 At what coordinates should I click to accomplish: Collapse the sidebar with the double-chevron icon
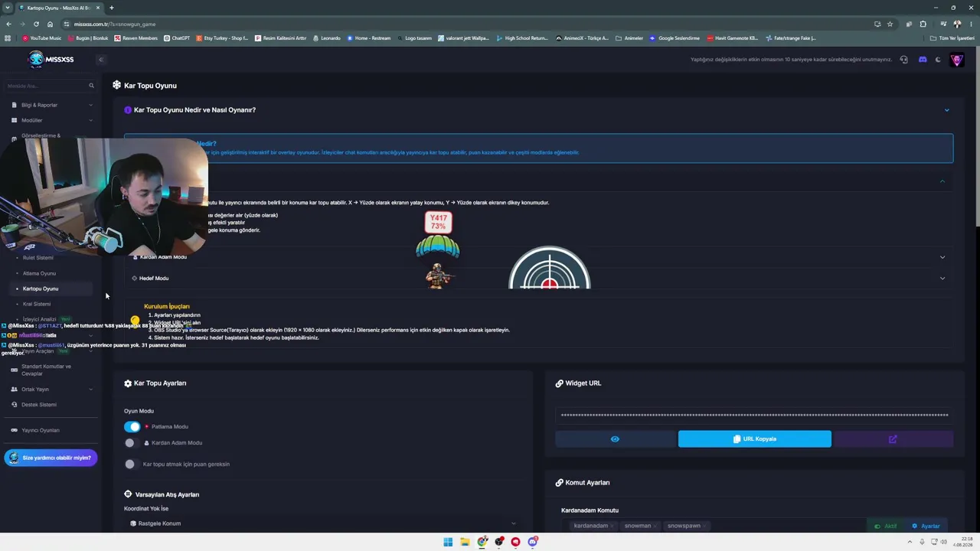pyautogui.click(x=100, y=60)
